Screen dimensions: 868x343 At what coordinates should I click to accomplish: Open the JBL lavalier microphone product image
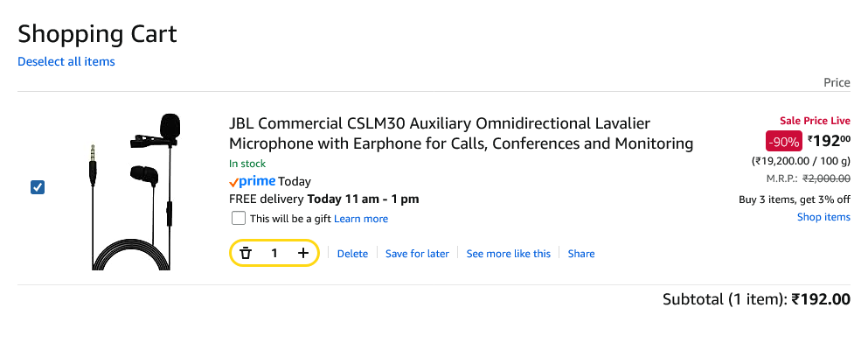pyautogui.click(x=136, y=191)
